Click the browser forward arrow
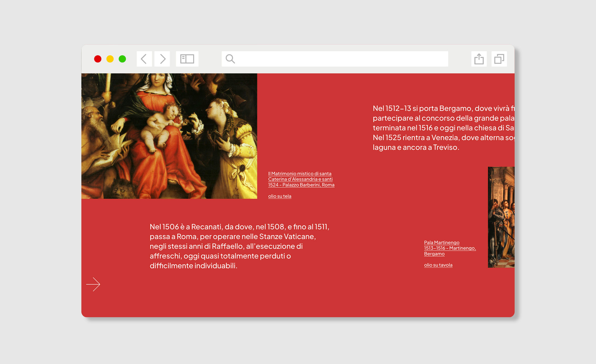This screenshot has width=596, height=364. (x=162, y=59)
